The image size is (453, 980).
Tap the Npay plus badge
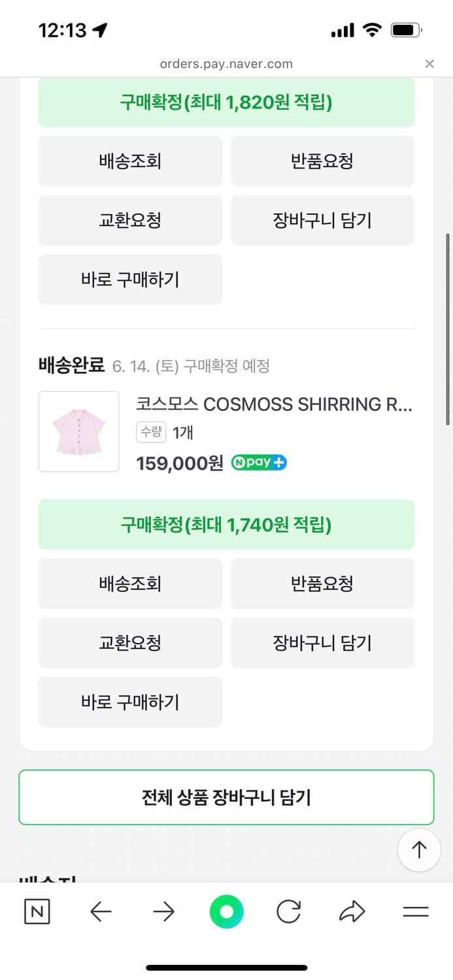(x=259, y=463)
